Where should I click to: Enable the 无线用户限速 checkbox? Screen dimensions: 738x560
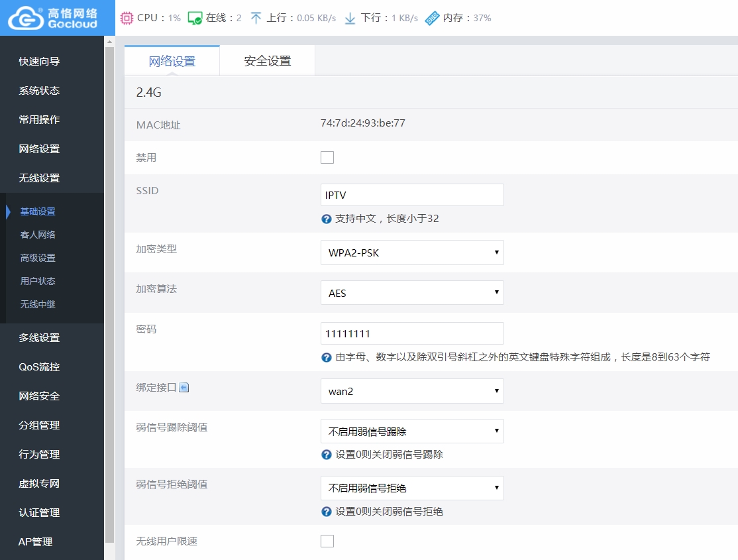(x=327, y=541)
